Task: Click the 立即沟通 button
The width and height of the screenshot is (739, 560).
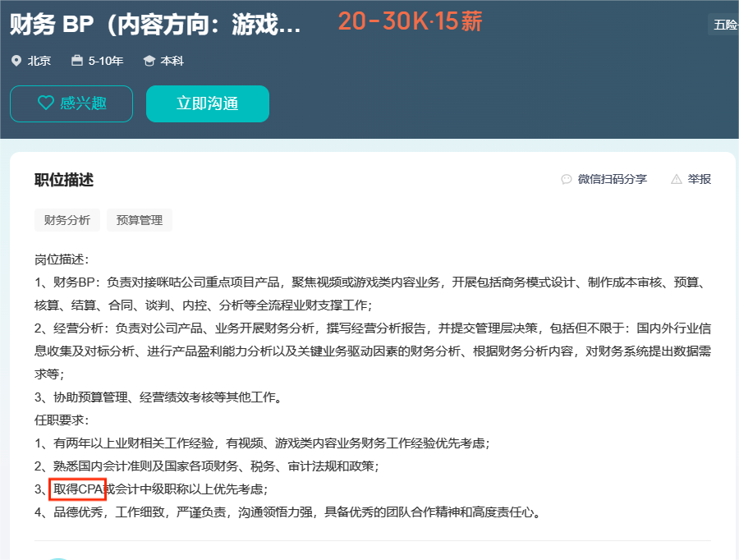Action: [207, 103]
